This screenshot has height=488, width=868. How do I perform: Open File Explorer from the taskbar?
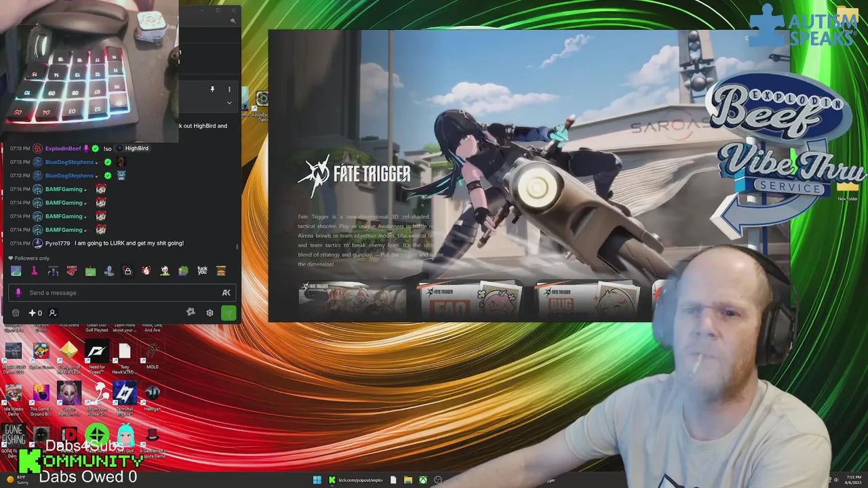point(408,480)
